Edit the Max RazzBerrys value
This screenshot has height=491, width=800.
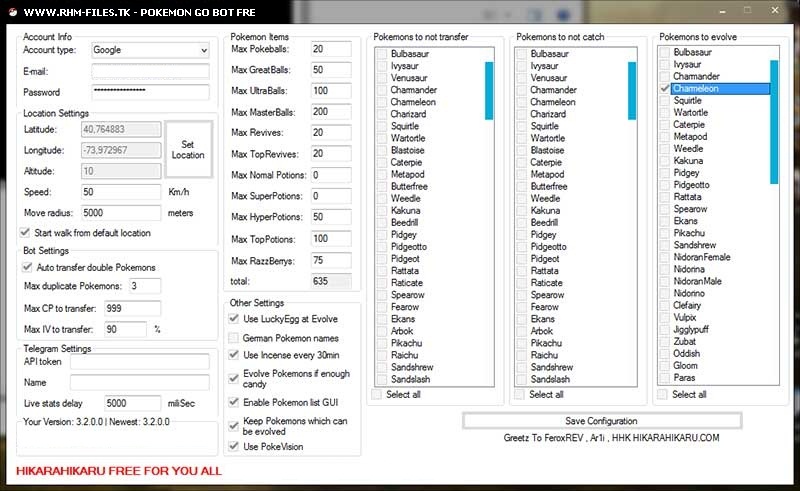coord(331,260)
